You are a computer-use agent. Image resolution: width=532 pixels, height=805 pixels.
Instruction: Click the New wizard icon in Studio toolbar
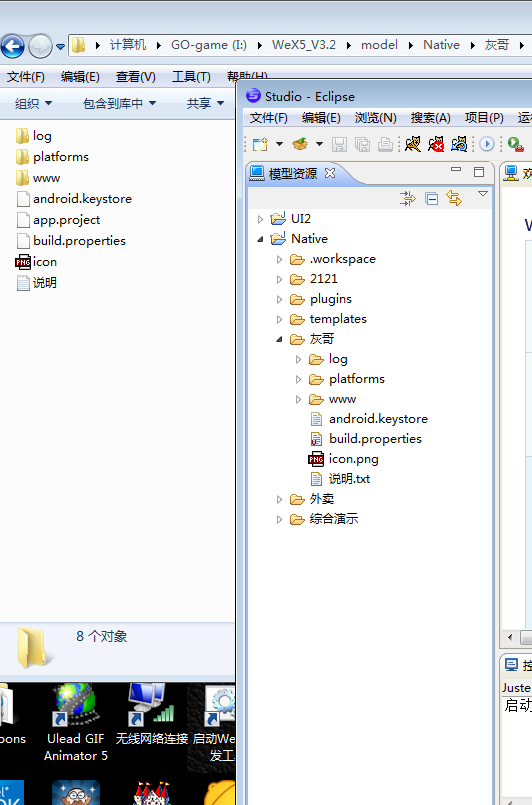261,144
